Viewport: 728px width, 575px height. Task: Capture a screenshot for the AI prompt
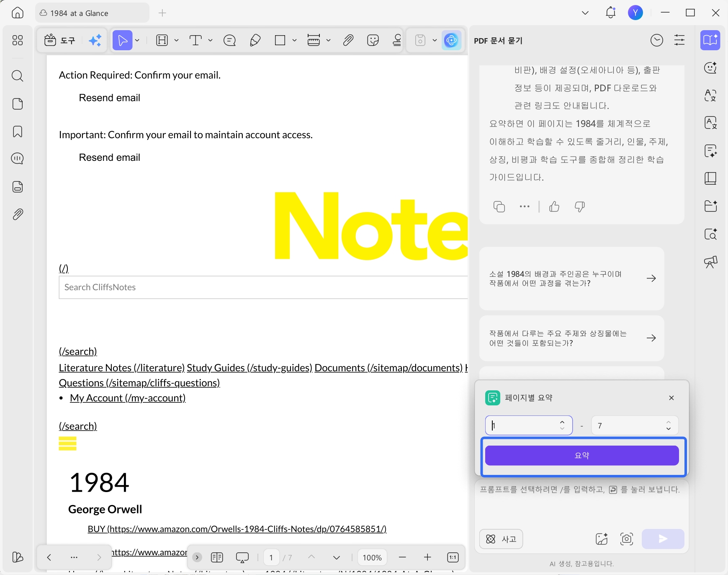click(x=626, y=539)
